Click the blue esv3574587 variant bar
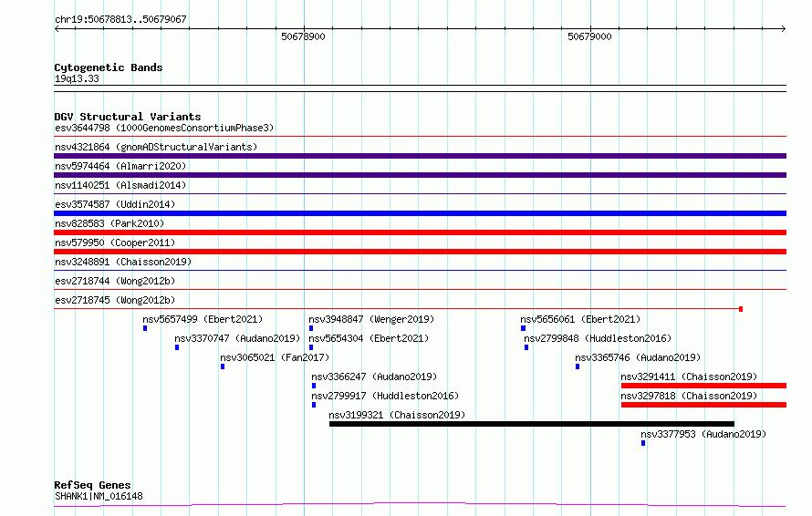The image size is (812, 516). coord(420,213)
